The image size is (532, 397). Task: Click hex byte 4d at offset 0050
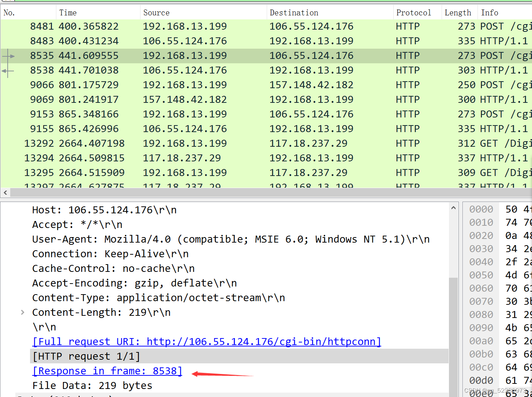click(511, 275)
